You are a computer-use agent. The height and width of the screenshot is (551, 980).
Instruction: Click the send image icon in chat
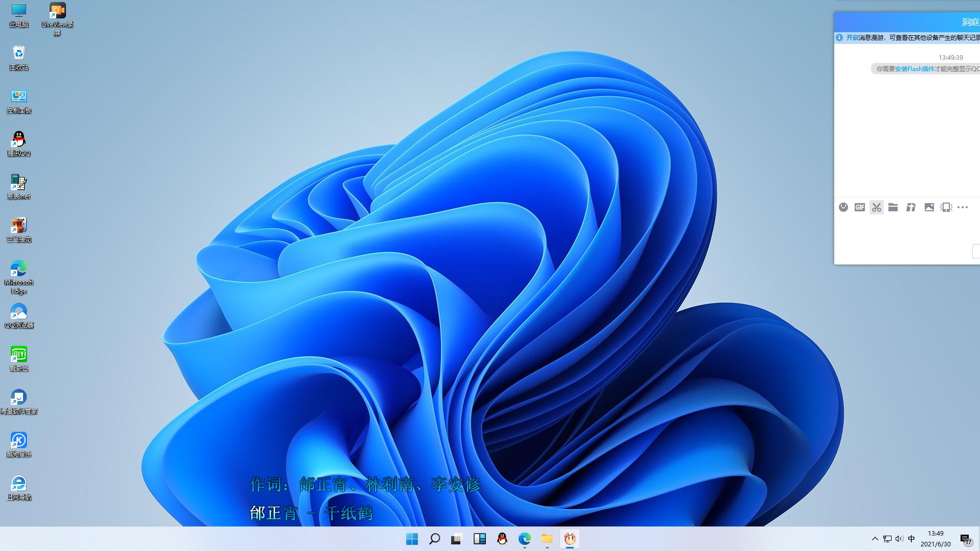[929, 207]
